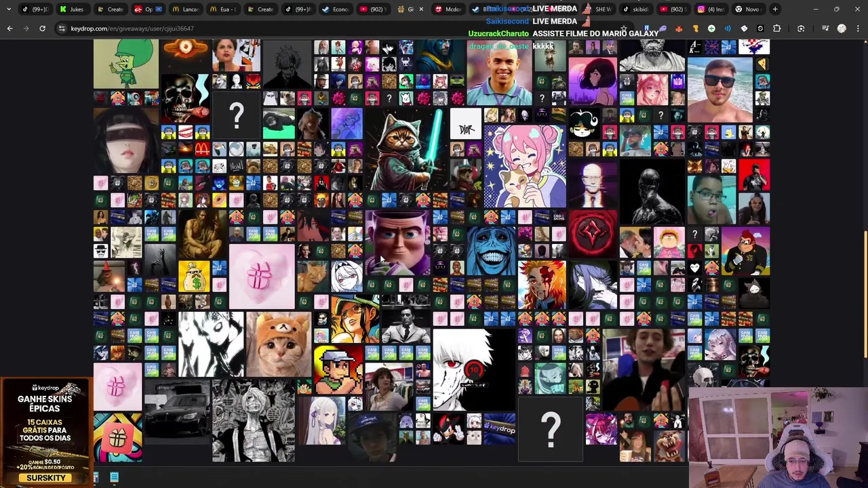The height and width of the screenshot is (488, 868).
Task: Switch to the Lancar McDonald's tab
Action: pyautogui.click(x=185, y=9)
